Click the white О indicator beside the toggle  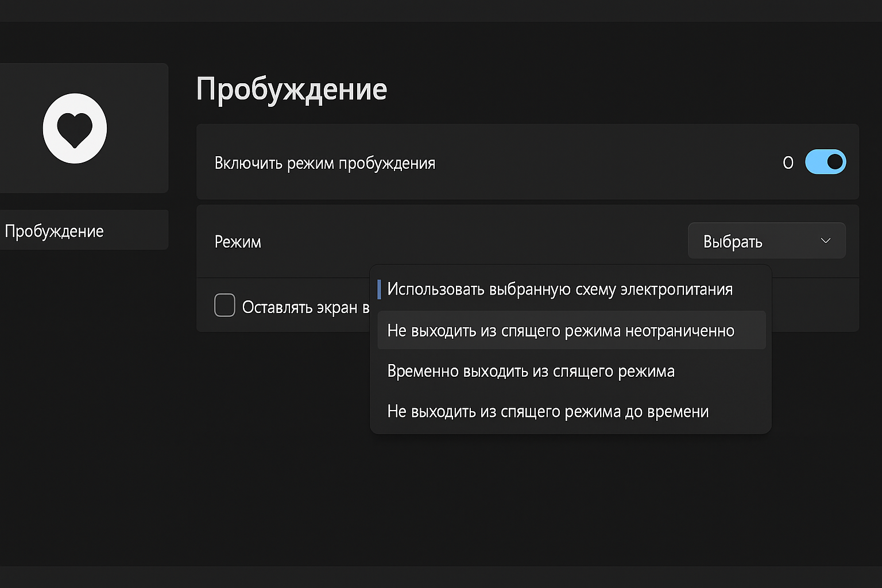[x=788, y=163]
